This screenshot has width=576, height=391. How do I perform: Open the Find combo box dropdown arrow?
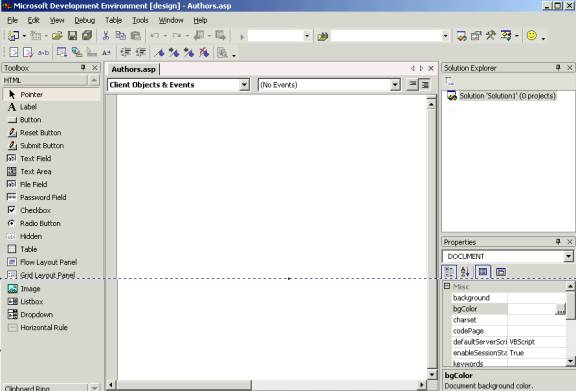click(445, 36)
